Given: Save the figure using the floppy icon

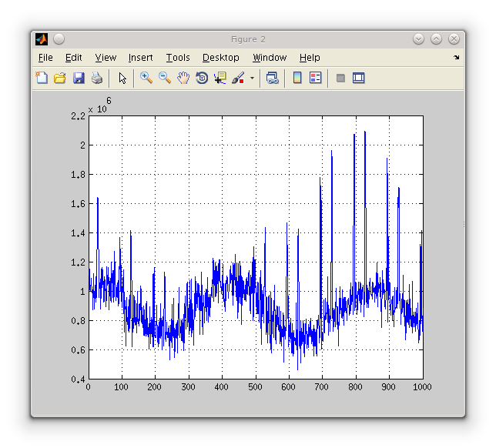Looking at the screenshot, I should pos(79,78).
